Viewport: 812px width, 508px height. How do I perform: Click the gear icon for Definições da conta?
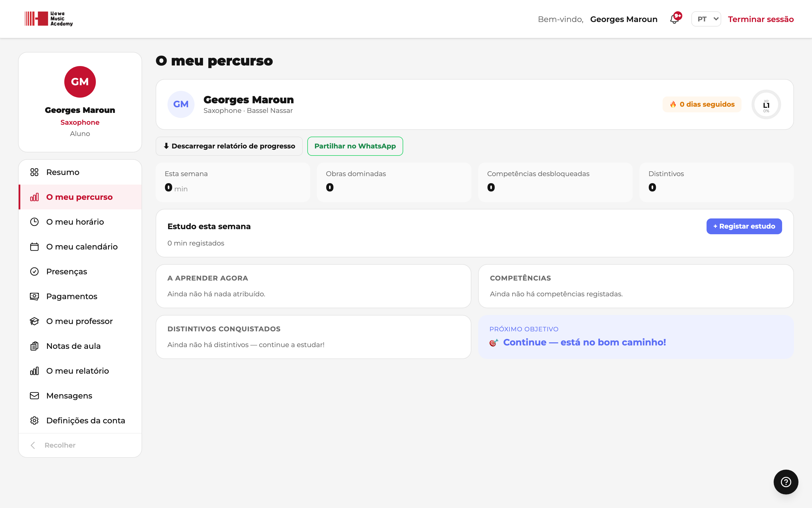click(34, 421)
